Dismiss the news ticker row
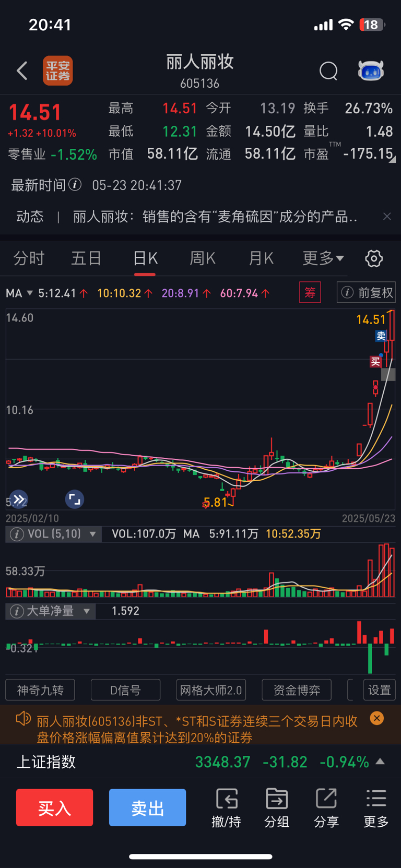401x868 pixels. [387, 216]
